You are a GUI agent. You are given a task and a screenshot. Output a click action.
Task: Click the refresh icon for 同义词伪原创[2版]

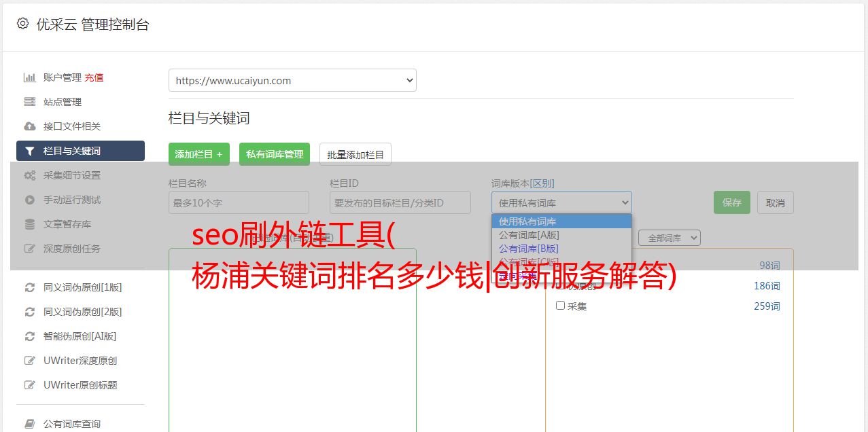point(30,312)
